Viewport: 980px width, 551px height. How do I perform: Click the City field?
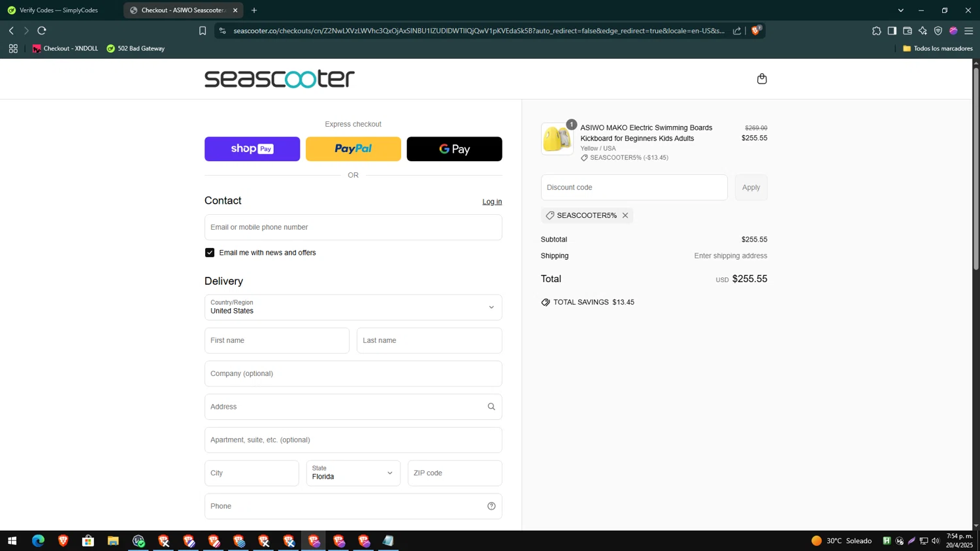(252, 473)
